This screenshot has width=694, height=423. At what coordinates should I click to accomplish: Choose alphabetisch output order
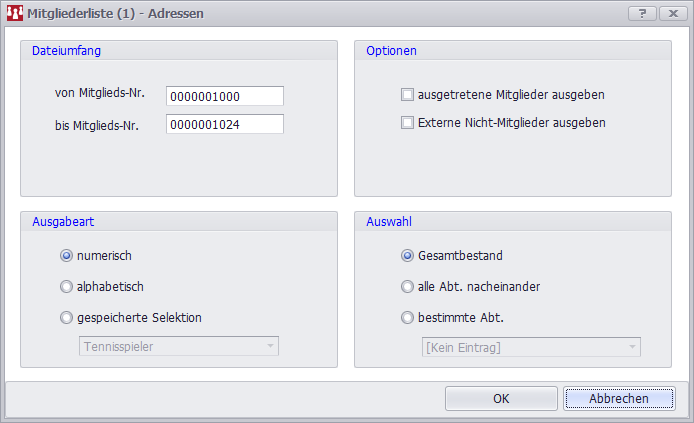[67, 286]
